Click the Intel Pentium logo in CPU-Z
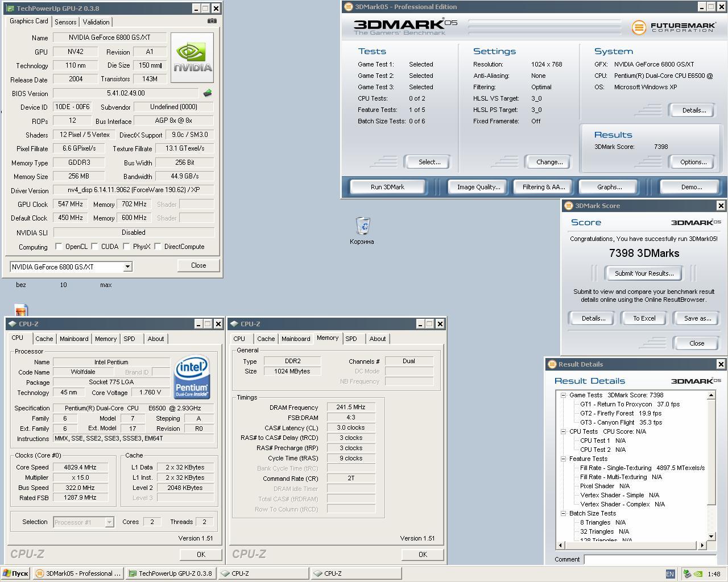 coord(192,377)
